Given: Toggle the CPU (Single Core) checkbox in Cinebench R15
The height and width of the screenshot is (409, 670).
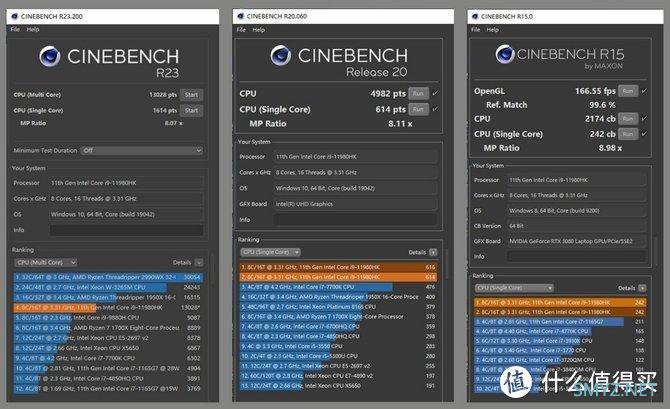Looking at the screenshot, I should click(x=644, y=134).
